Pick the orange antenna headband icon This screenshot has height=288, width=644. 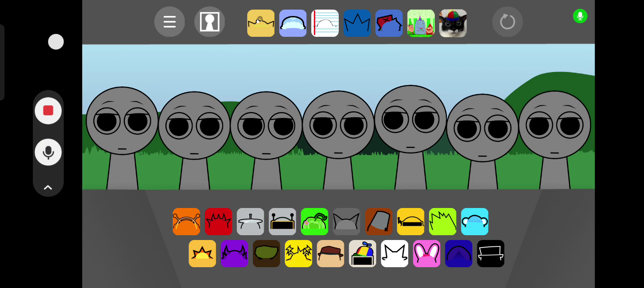point(186,222)
